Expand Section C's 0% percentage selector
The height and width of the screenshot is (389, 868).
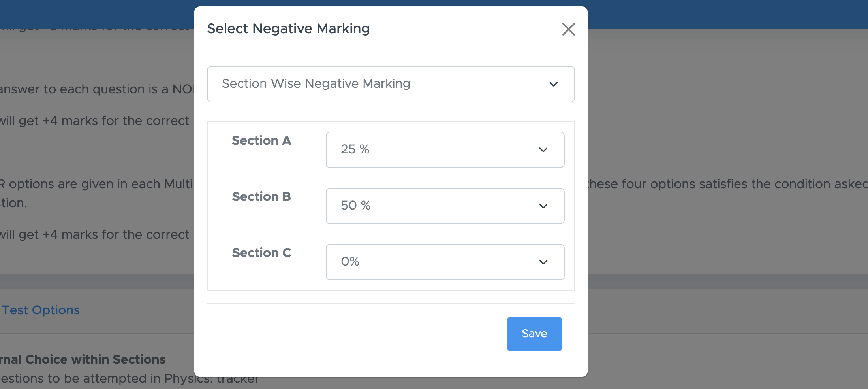pos(445,262)
